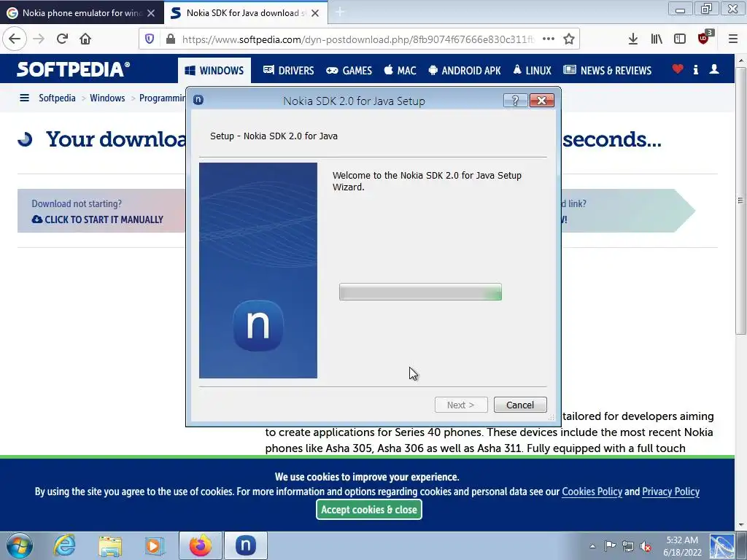Switch to Nokia SDK setup taskbar button
Screen dimensions: 747x560
tap(246, 545)
